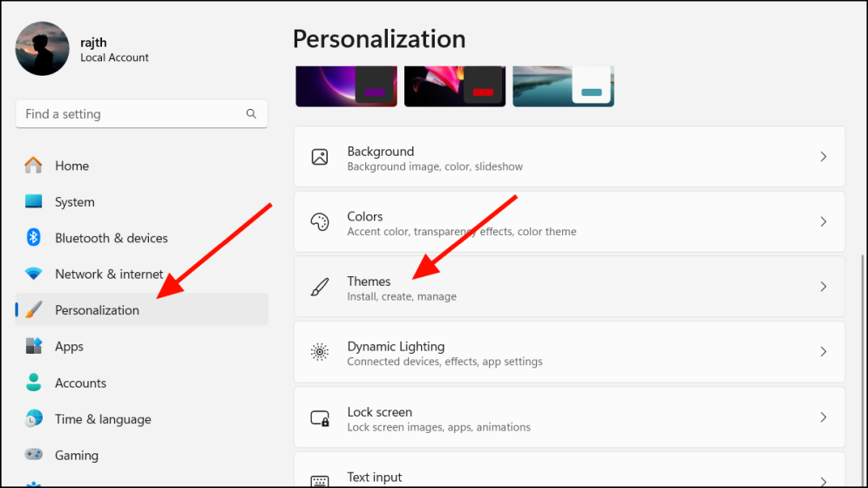
Task: Open Text input via its chevron
Action: pos(824,481)
